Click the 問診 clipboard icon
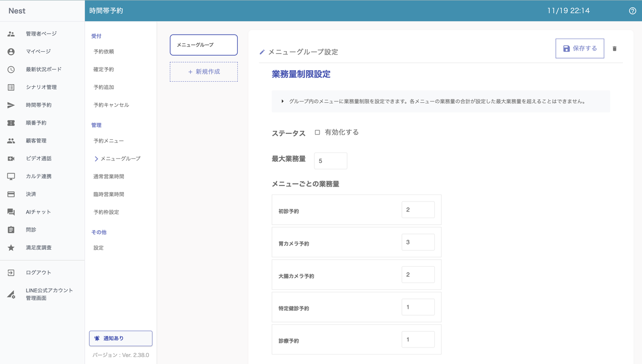The width and height of the screenshot is (642, 364). click(11, 229)
